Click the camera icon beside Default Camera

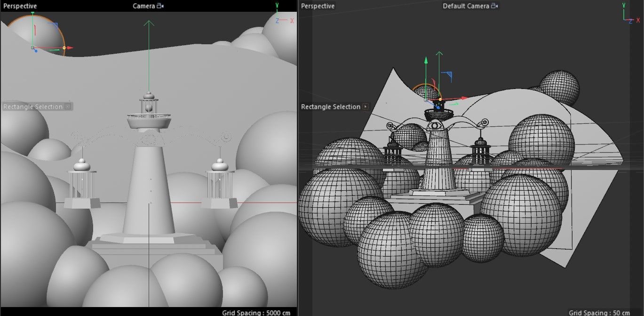click(x=495, y=6)
